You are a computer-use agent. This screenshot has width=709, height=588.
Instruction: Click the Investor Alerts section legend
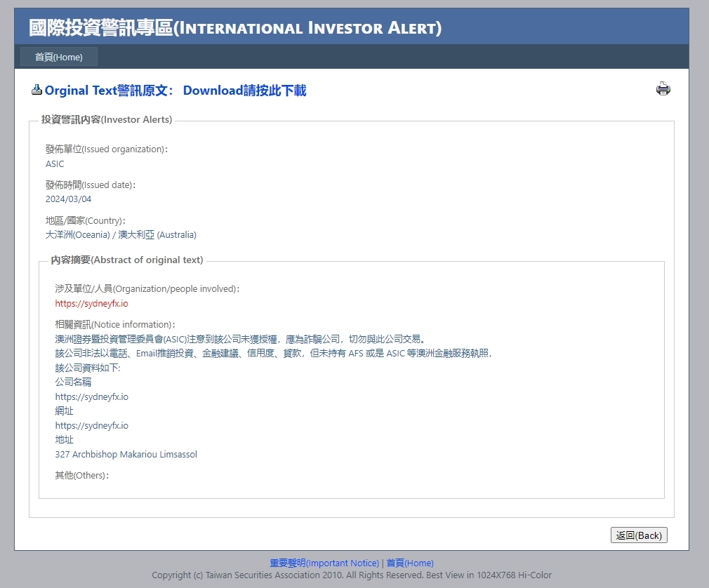106,120
